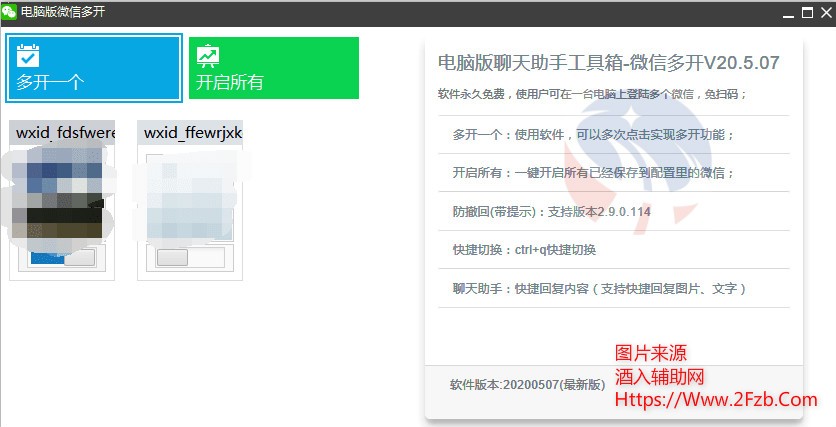Click the 电脑版聊天助手工具箱 heading text
Image resolution: width=836 pixels, height=427 pixels.
608,63
